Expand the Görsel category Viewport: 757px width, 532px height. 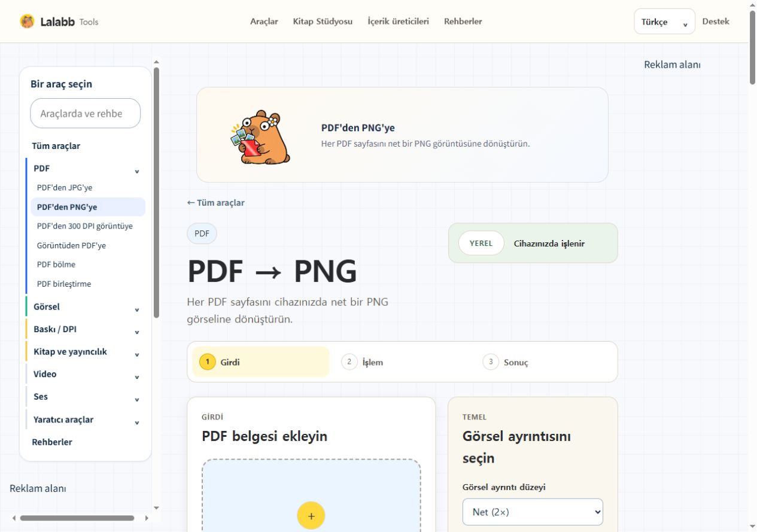click(x=86, y=307)
